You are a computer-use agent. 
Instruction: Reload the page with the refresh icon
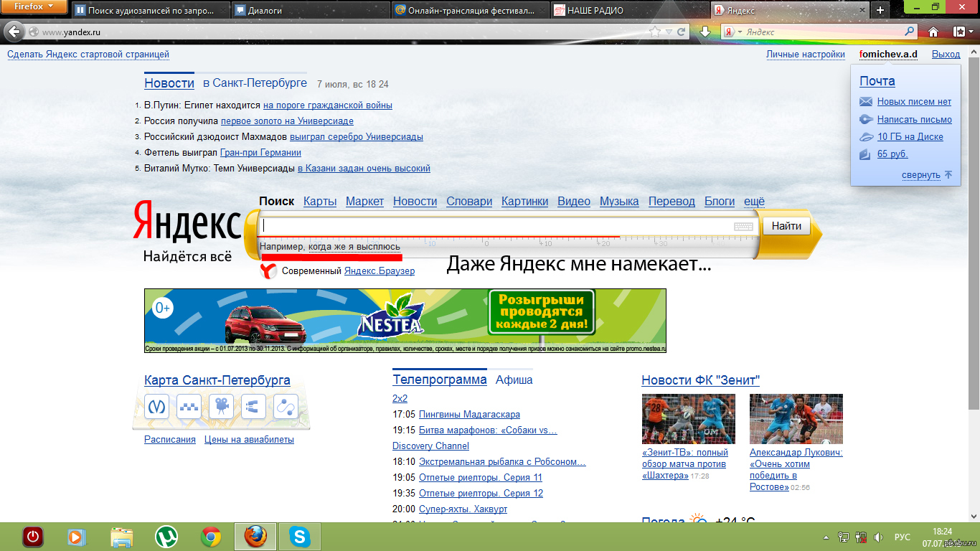tap(681, 32)
